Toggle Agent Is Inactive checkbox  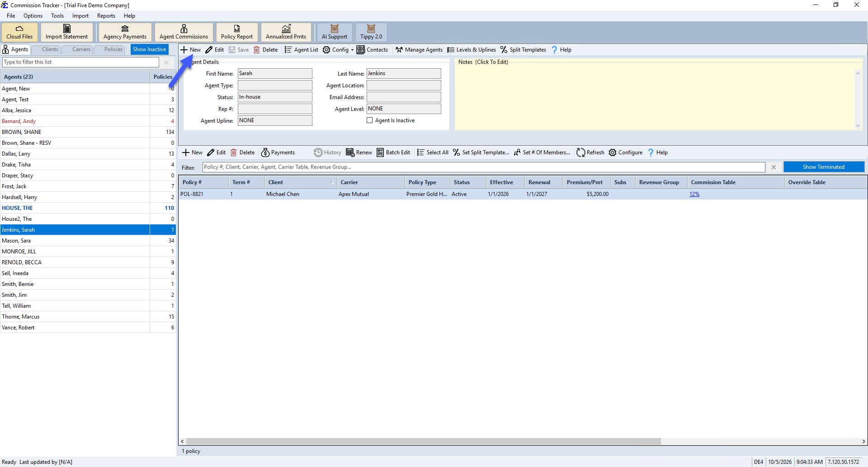pyautogui.click(x=370, y=120)
